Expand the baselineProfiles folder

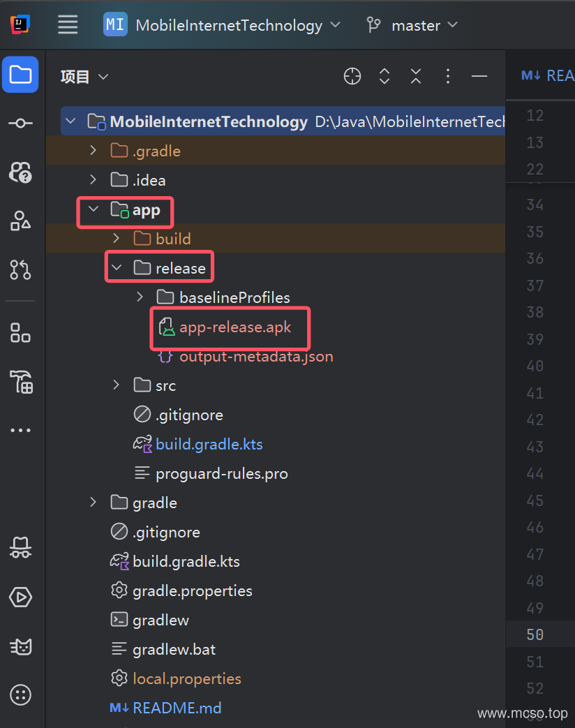140,297
